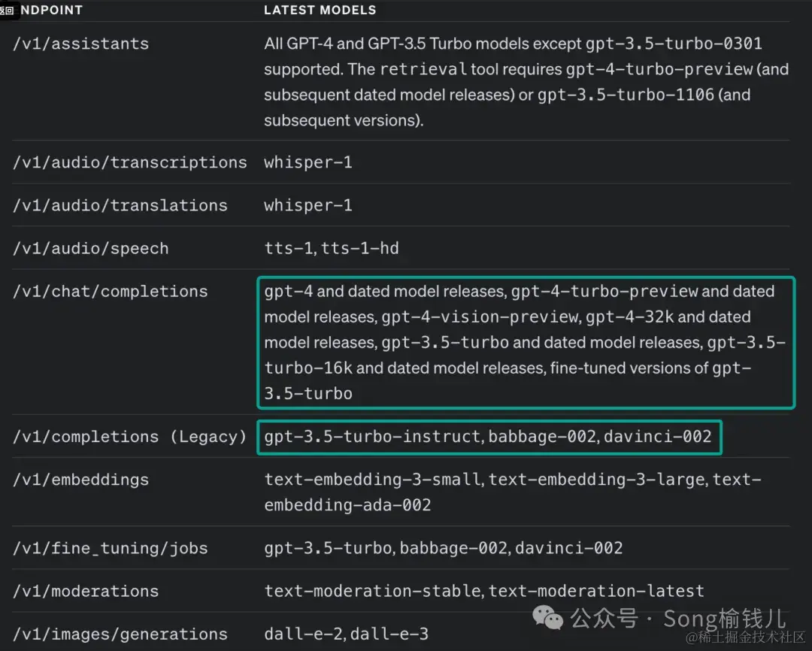
Task: Select the /v1/audio/translations endpoint cell
Action: (120, 205)
